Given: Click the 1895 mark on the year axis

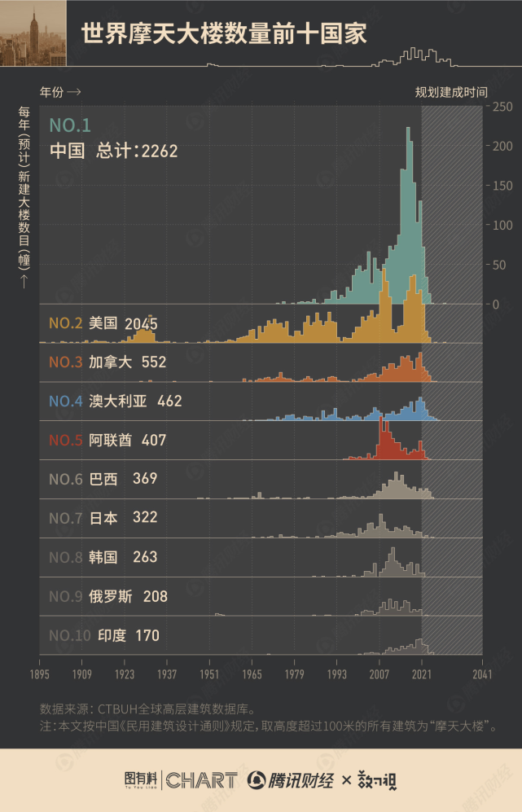Looking at the screenshot, I should click(x=40, y=674).
